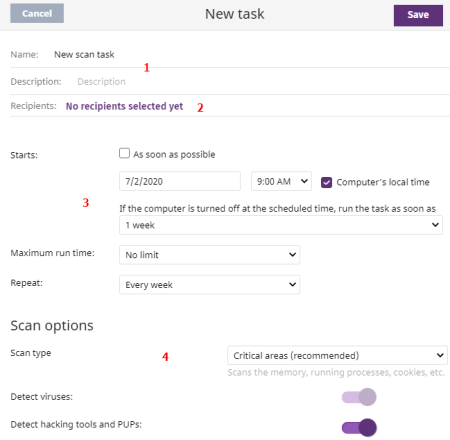This screenshot has width=450, height=440.
Task: Check the As soon as possible checkbox
Action: (x=124, y=153)
